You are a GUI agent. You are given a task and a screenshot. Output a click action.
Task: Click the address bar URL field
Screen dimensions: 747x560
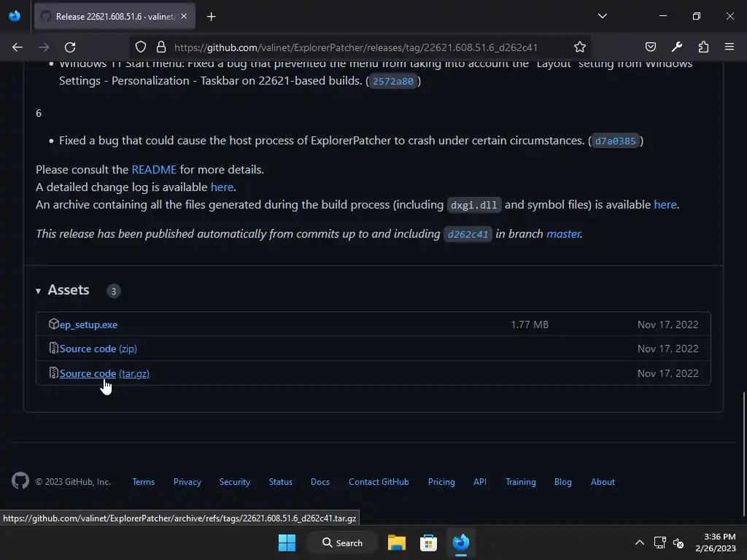tap(355, 47)
